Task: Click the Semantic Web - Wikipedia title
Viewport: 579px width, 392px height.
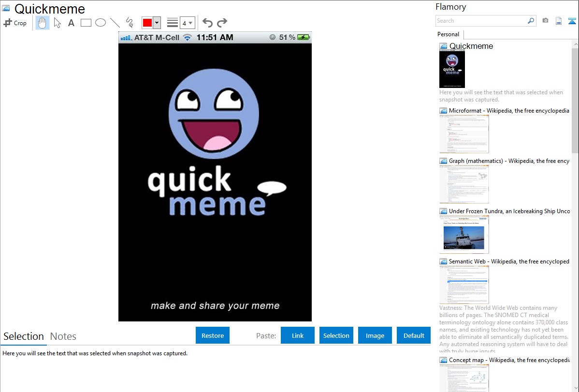Action: (x=509, y=261)
